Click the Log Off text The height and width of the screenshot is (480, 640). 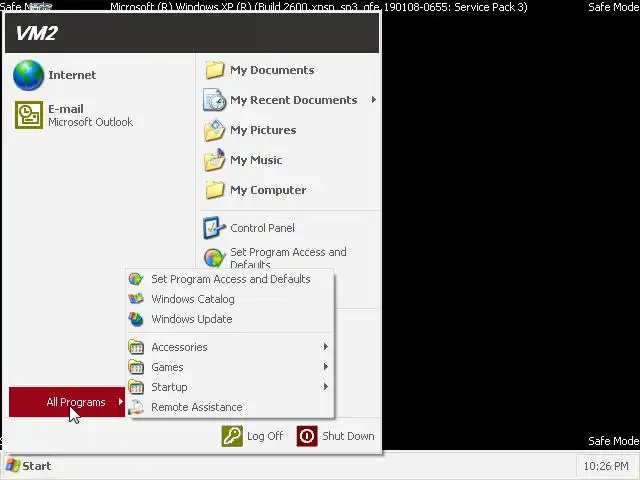(265, 436)
